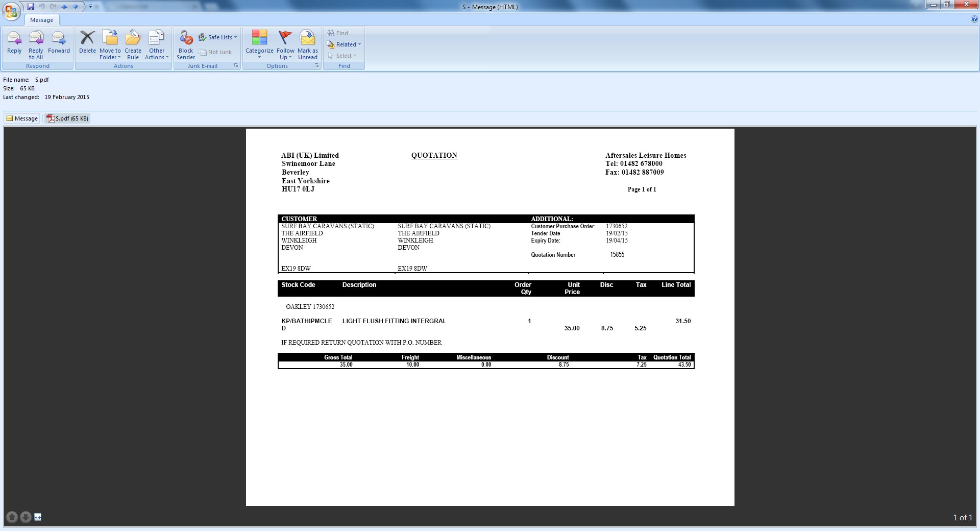Screen dimensions: 980x531
Task: Block the sender of this email
Action: 186,45
